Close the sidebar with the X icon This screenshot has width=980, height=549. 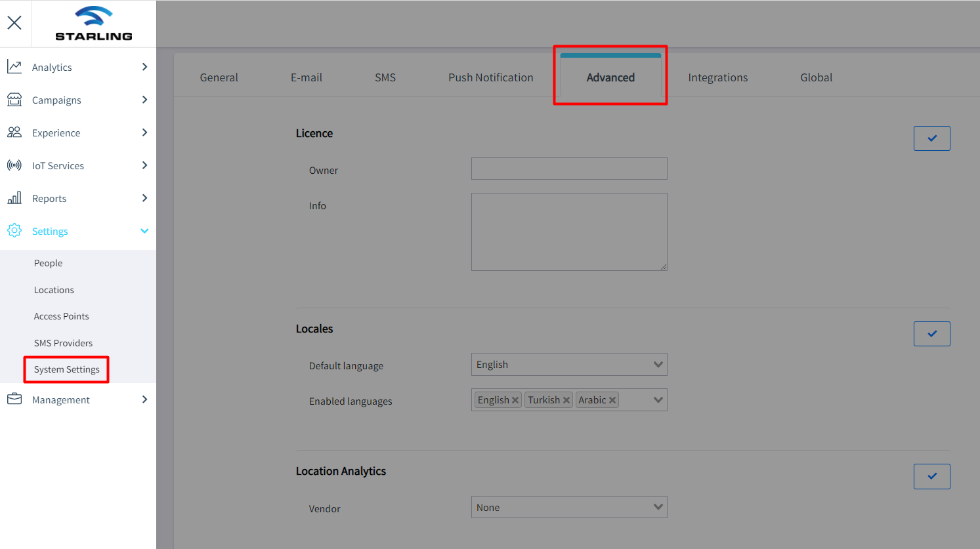(x=14, y=23)
